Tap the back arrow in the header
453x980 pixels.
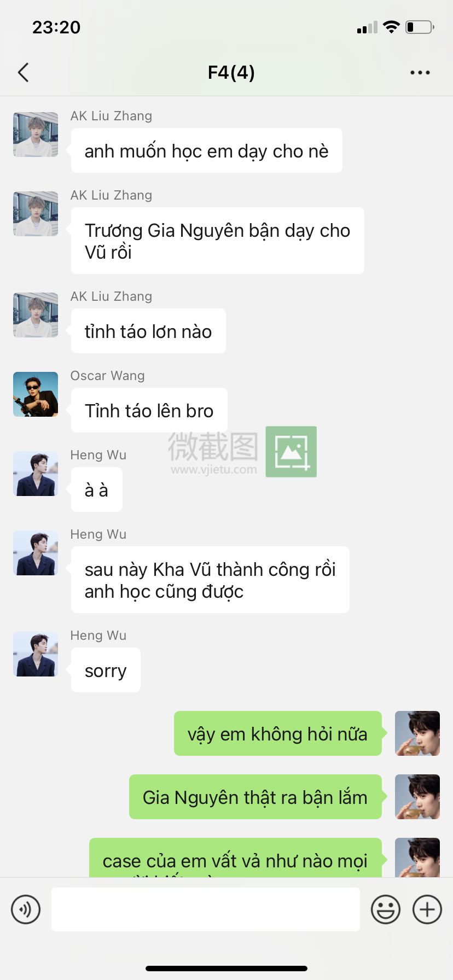click(x=23, y=72)
